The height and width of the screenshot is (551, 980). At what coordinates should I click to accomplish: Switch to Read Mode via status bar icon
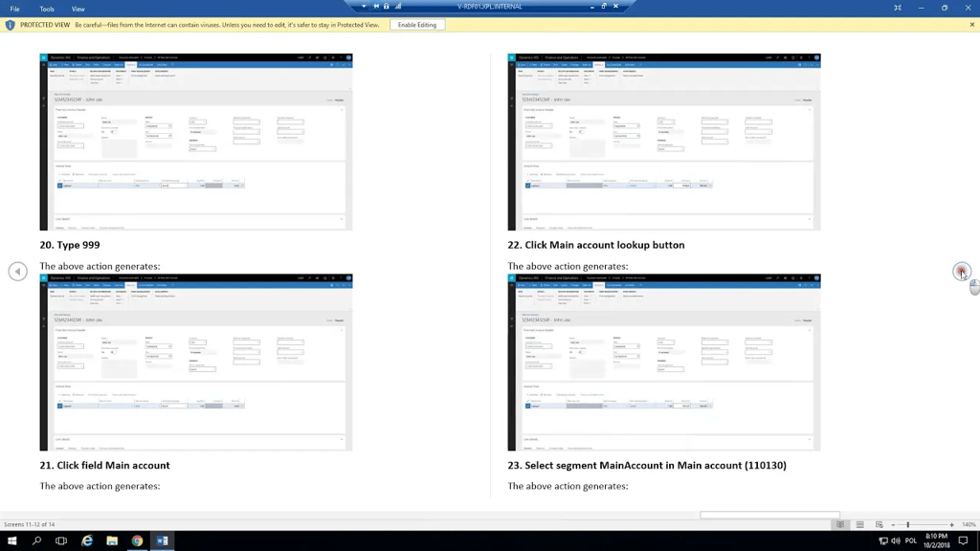(840, 524)
